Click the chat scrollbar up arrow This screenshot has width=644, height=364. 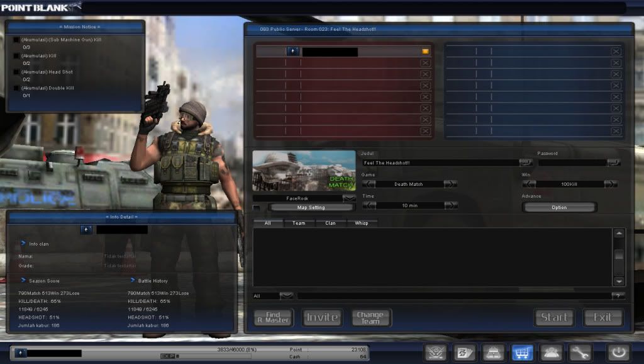point(619,234)
